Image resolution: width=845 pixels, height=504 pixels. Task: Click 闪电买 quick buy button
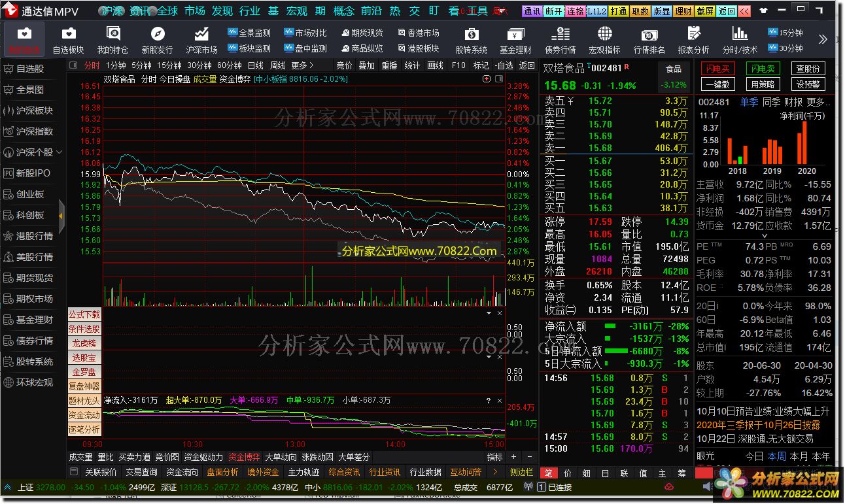point(718,69)
